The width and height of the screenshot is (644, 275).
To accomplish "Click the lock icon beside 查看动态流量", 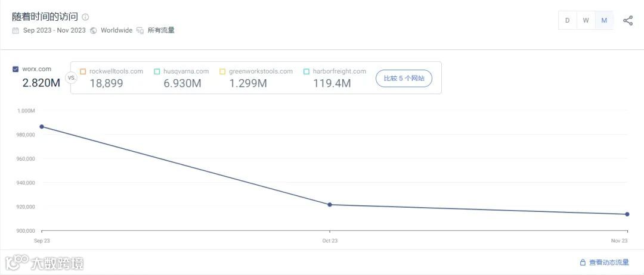I will click(583, 262).
